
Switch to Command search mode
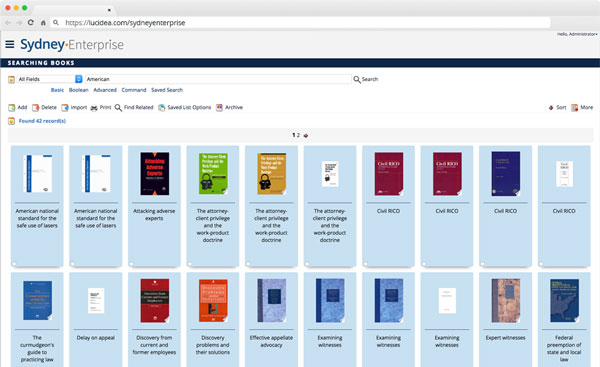[134, 90]
